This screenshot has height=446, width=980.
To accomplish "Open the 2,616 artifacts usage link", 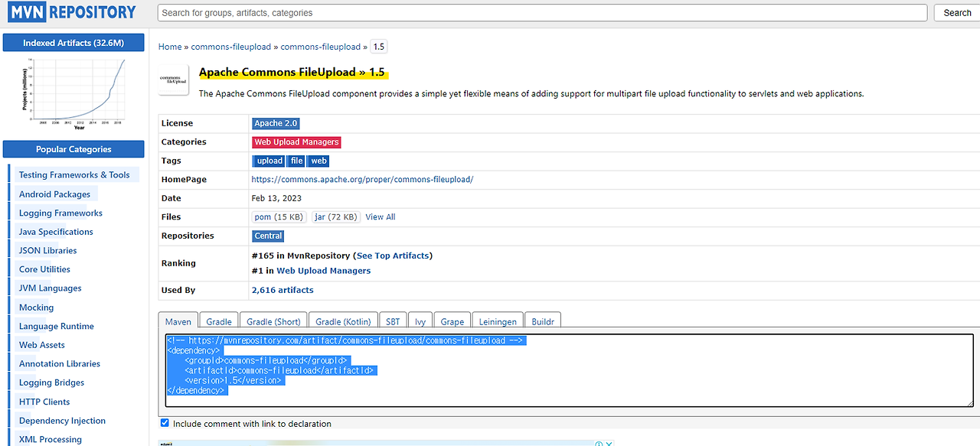I will 283,290.
